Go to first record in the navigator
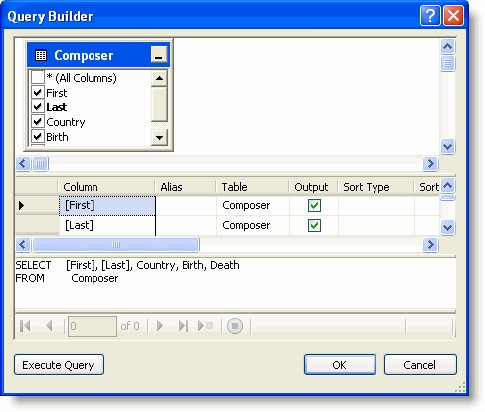The image size is (485, 412). (25, 326)
